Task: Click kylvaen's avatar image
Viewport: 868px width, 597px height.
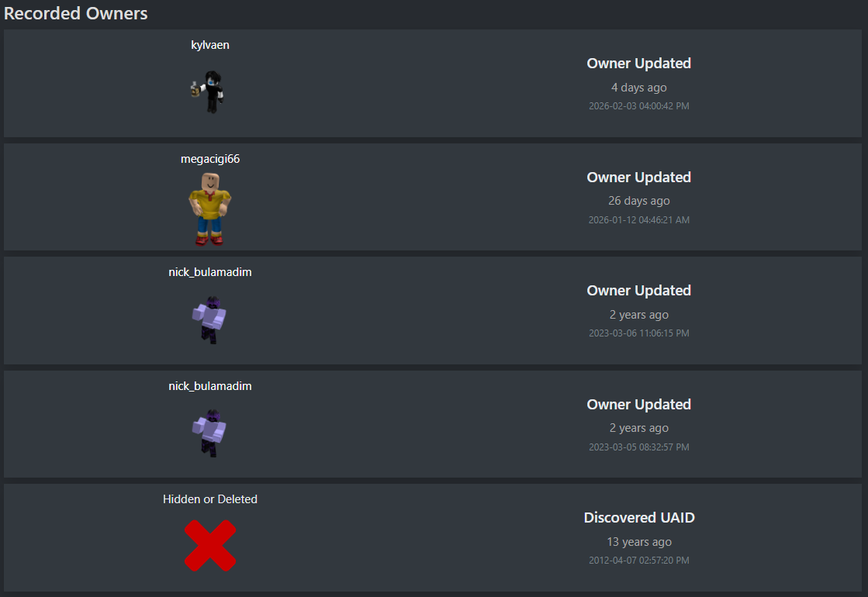Action: click(x=208, y=91)
